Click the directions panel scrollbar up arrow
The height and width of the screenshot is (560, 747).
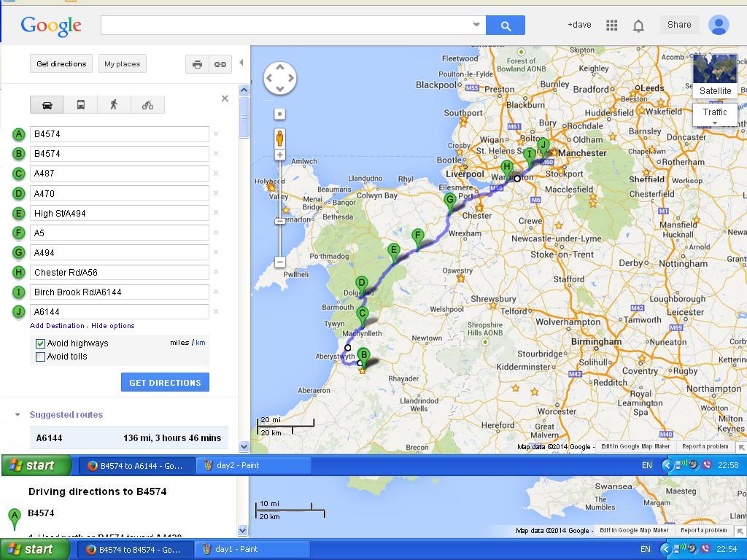click(244, 90)
